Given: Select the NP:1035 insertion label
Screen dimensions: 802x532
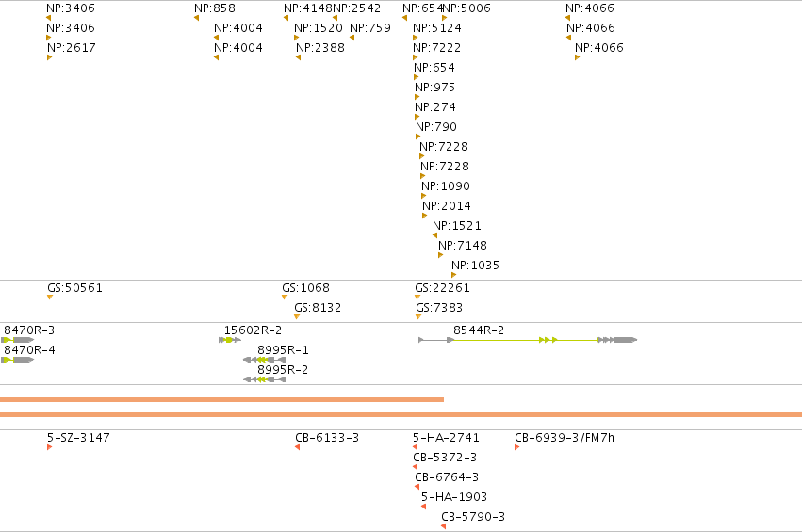Looking at the screenshot, I should pyautogui.click(x=475, y=266).
